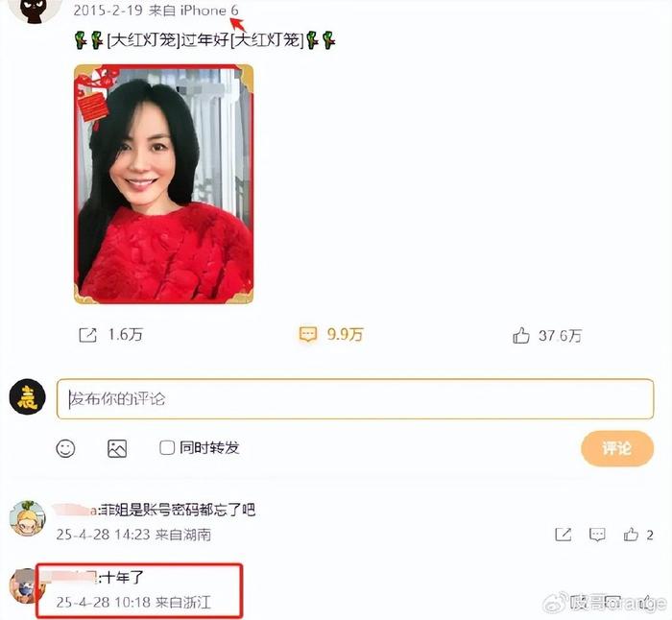Select the 菲姐是账号密码都忘了吧 comment text

point(177,510)
